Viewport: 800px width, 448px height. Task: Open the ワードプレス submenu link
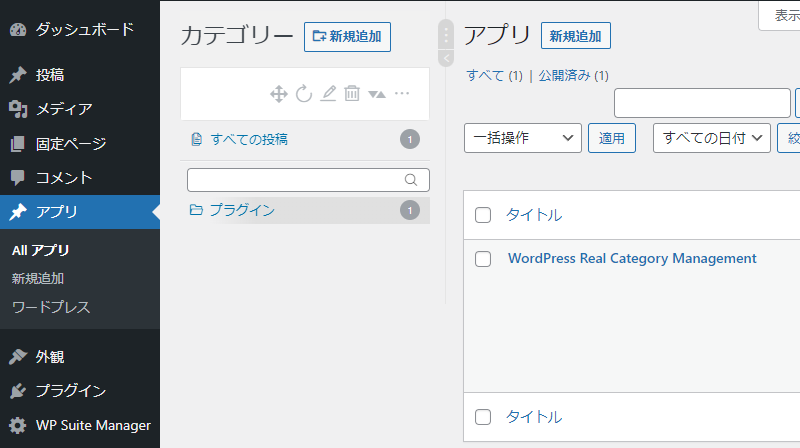[51, 307]
